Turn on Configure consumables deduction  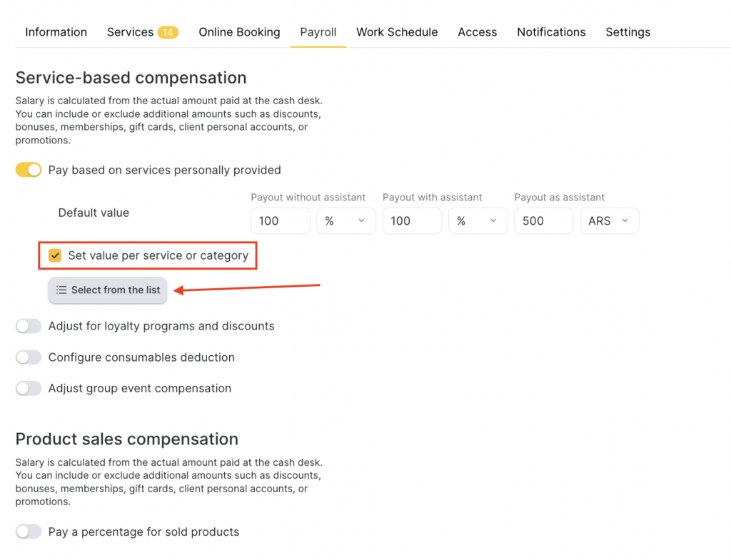coord(29,357)
